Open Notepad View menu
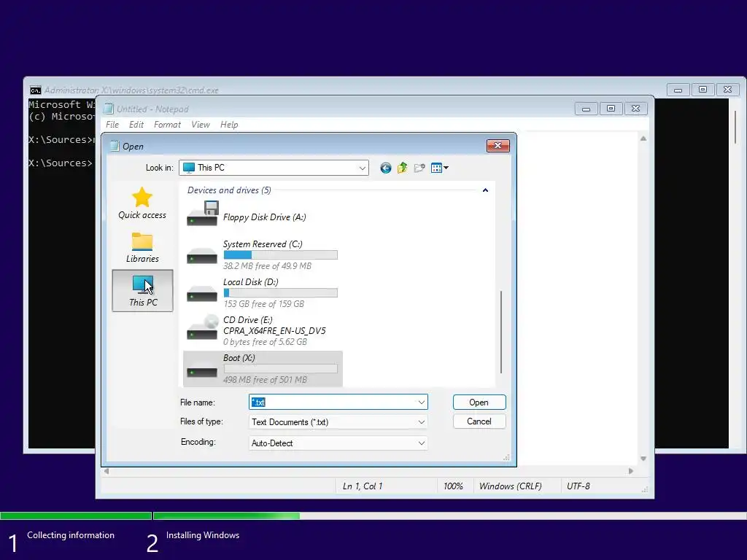Screen dimensions: 747x560 [x=201, y=124]
